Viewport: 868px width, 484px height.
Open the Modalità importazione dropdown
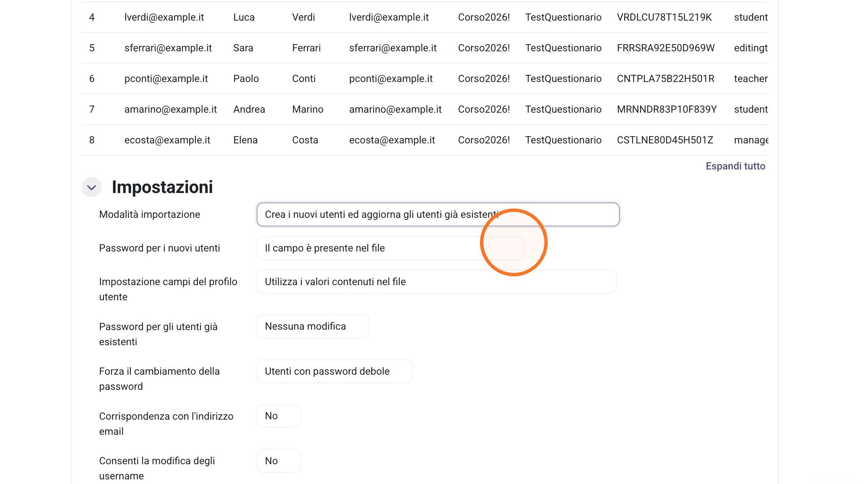coord(438,214)
